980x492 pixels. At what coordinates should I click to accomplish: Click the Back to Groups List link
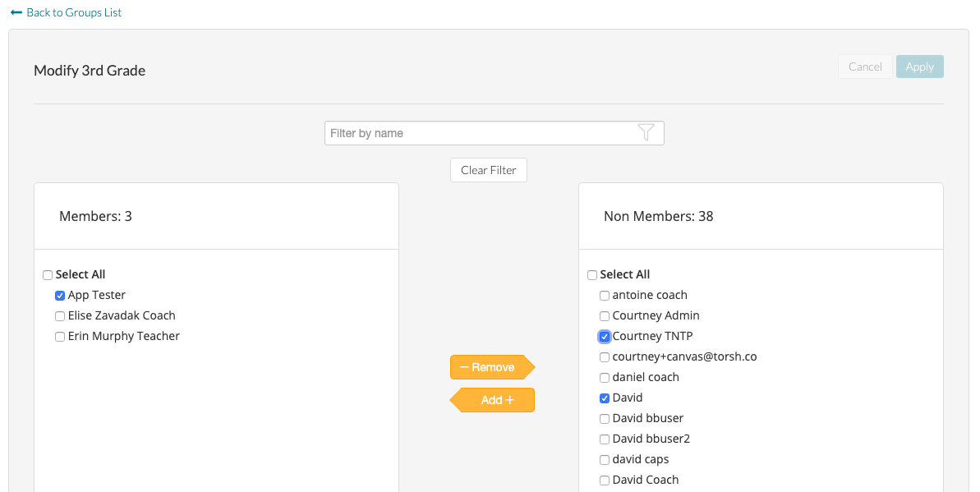click(67, 12)
